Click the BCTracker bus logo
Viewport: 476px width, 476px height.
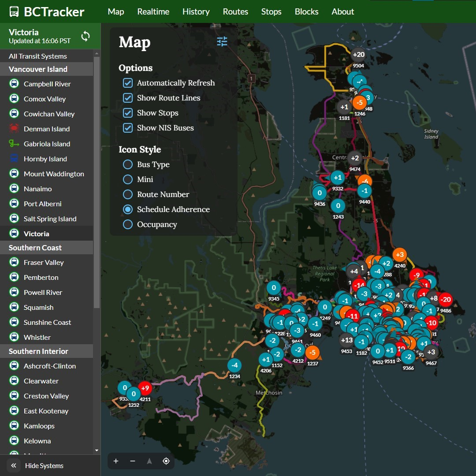click(14, 11)
